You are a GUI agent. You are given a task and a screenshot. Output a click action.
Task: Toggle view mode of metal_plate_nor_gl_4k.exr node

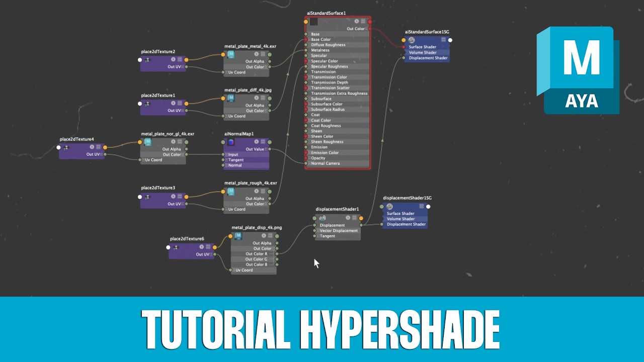point(179,142)
